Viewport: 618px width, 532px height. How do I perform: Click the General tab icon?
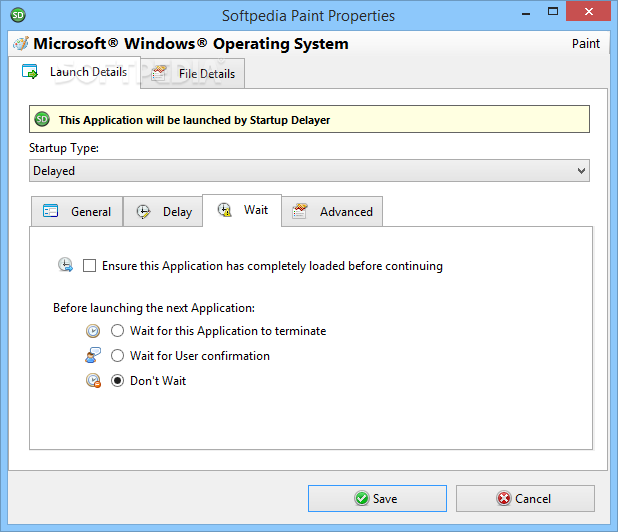[50, 211]
